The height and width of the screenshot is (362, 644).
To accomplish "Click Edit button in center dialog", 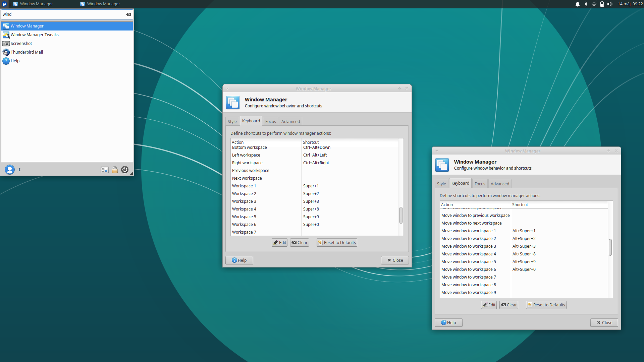I will pyautogui.click(x=279, y=243).
